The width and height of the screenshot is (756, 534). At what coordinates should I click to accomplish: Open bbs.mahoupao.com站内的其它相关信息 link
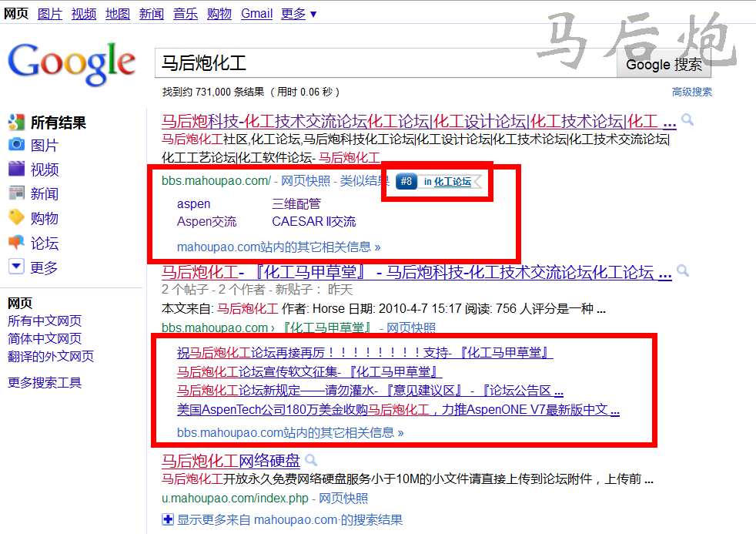coord(290,433)
